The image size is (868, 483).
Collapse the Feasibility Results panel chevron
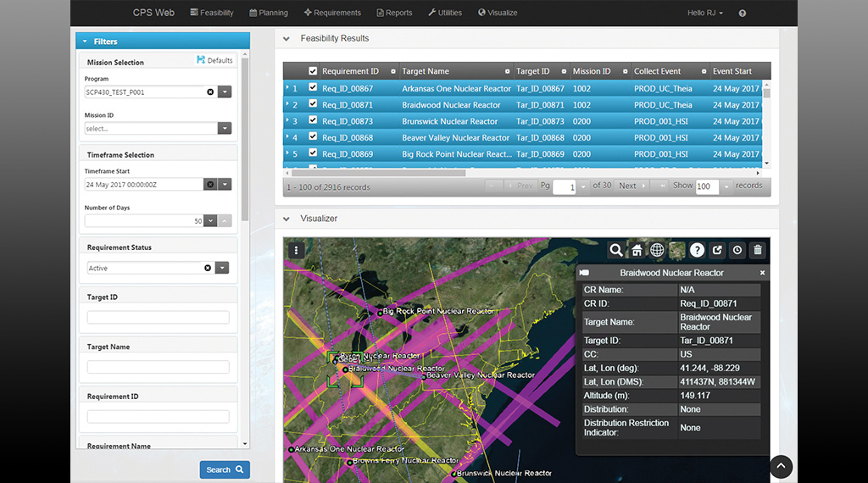[287, 39]
